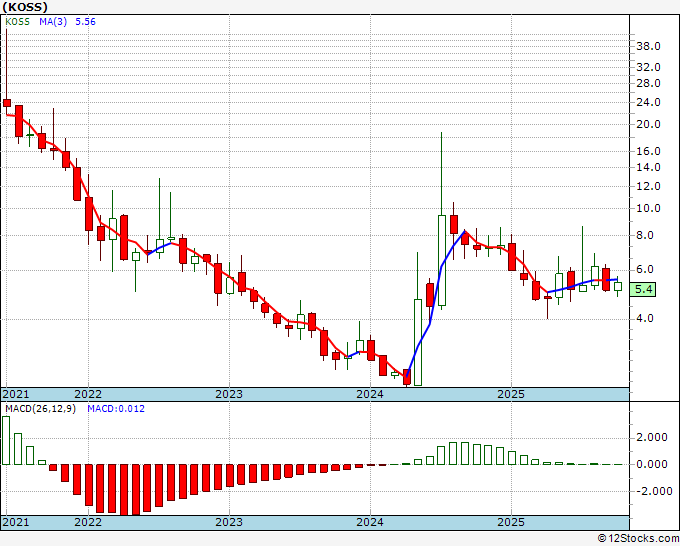This screenshot has height=546, width=680.
Task: Click the first tall green MACD bar in 2021
Action: 6,440
